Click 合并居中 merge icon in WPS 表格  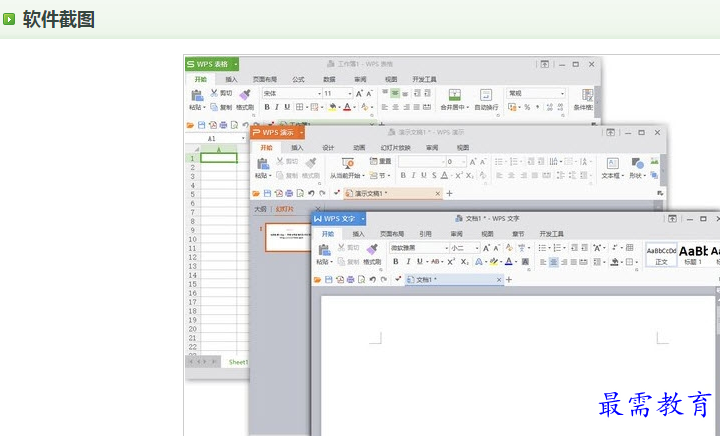tap(455, 95)
